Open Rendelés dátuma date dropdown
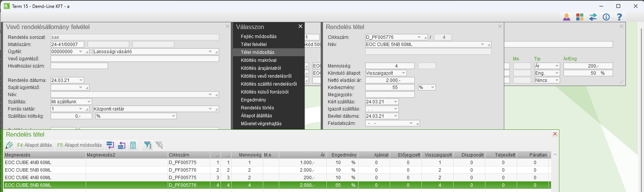Viewport: 644px width, 192px height. 81,80
